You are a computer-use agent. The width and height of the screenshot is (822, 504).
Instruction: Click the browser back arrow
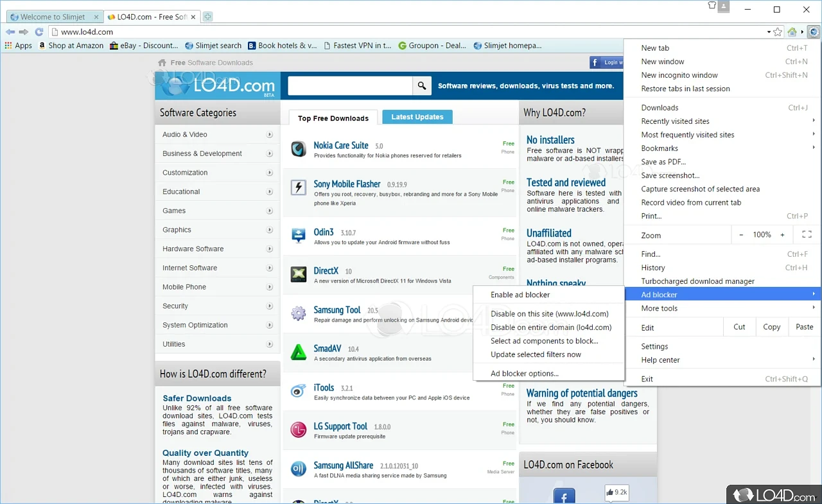pyautogui.click(x=10, y=32)
